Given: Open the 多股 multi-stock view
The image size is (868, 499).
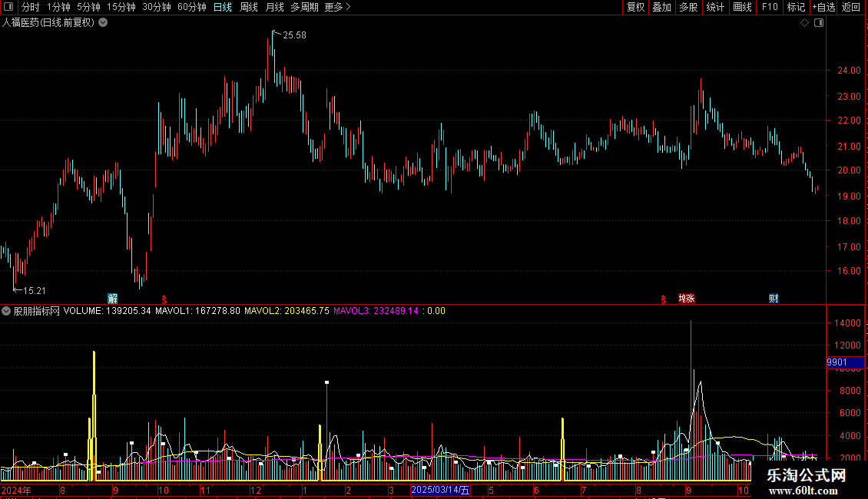Looking at the screenshot, I should (688, 7).
